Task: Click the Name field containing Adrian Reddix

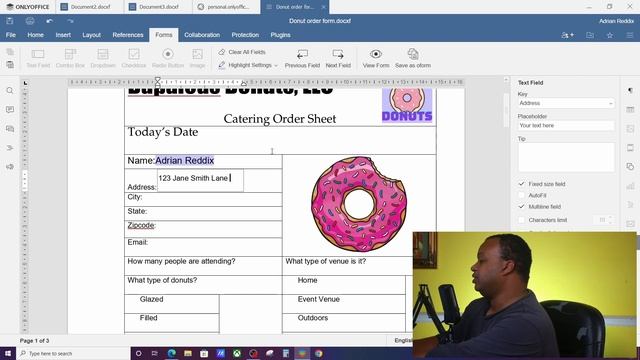Action: tap(184, 161)
